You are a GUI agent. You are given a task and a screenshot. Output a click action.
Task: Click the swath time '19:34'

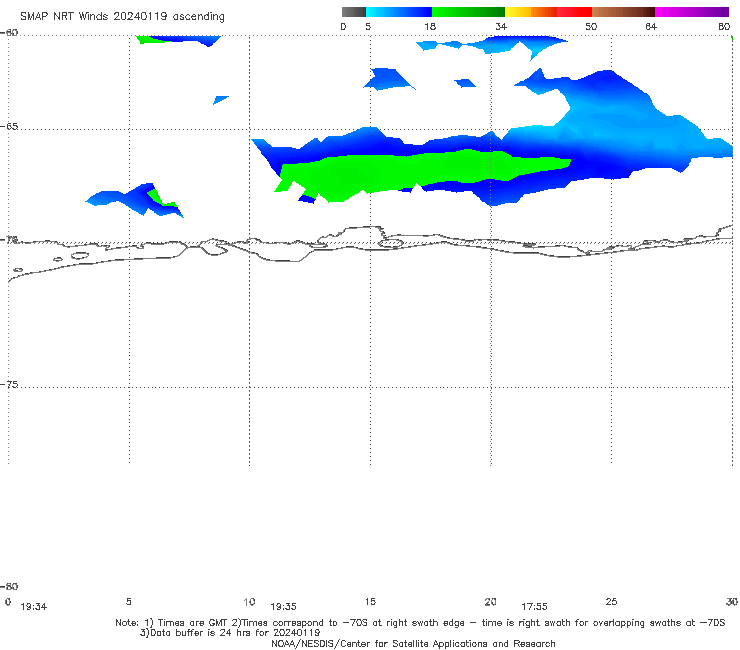[x=34, y=607]
